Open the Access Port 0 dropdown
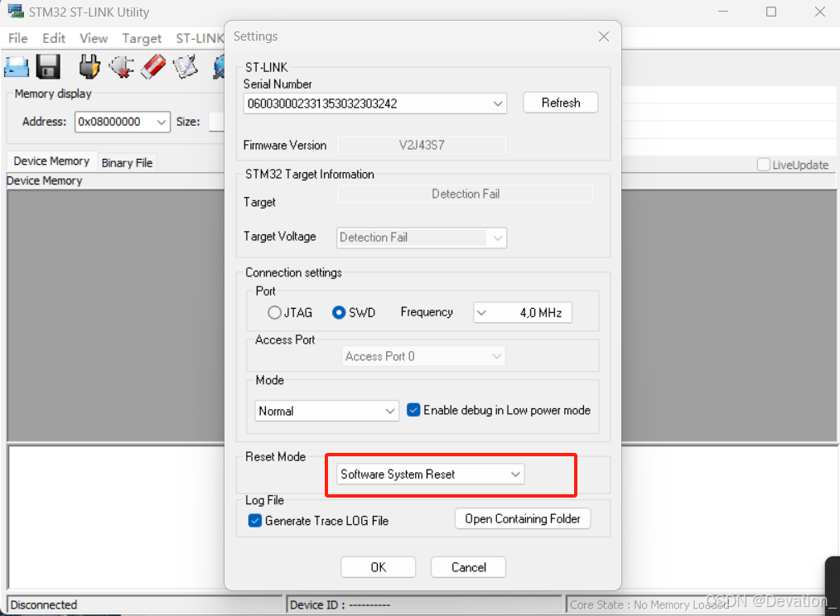 point(424,356)
